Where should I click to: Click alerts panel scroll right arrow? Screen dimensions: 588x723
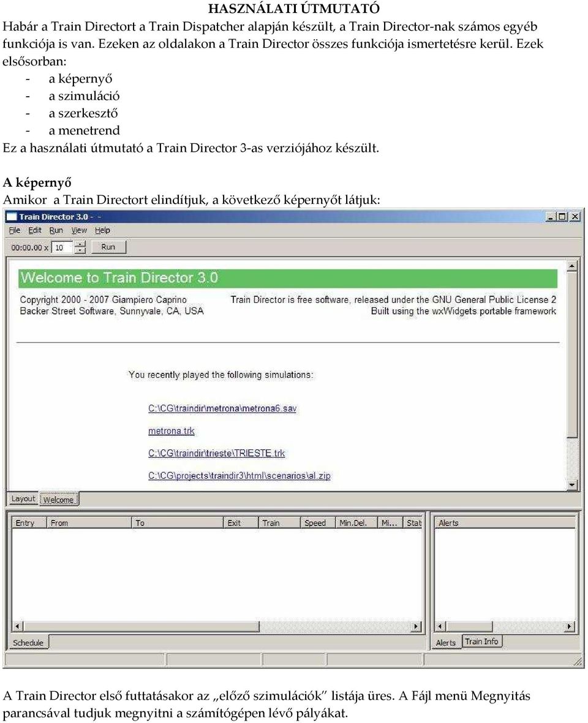click(570, 627)
